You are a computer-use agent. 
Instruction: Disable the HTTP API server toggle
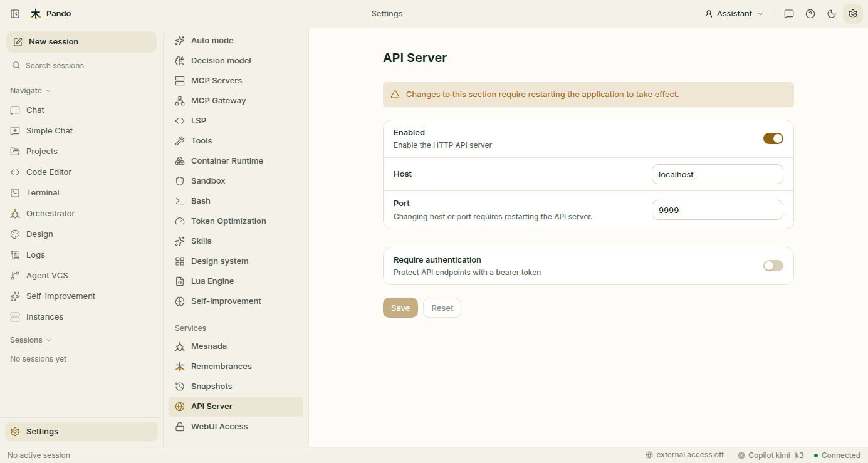773,138
